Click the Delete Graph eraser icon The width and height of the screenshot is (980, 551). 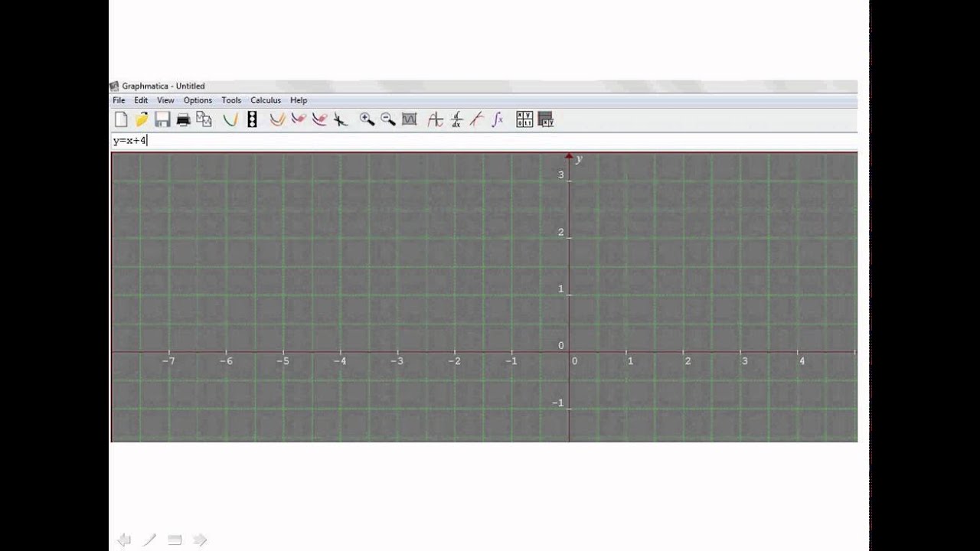319,119
